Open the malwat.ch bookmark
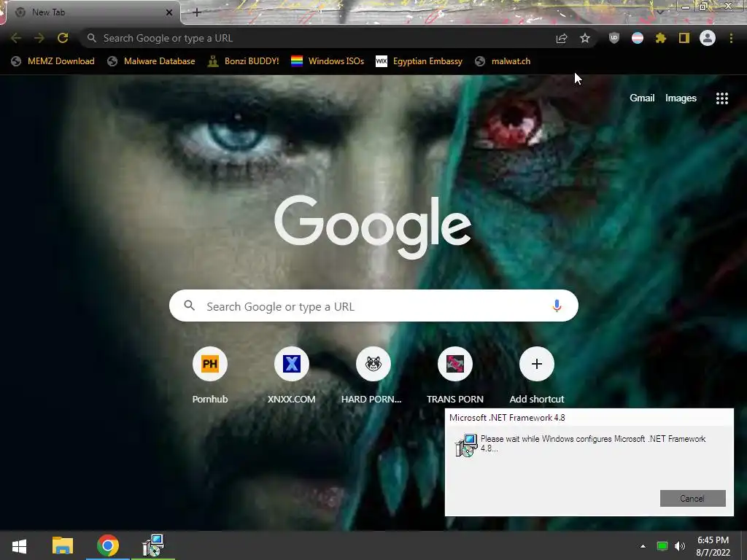Screen dimensions: 747x560 [x=503, y=61]
